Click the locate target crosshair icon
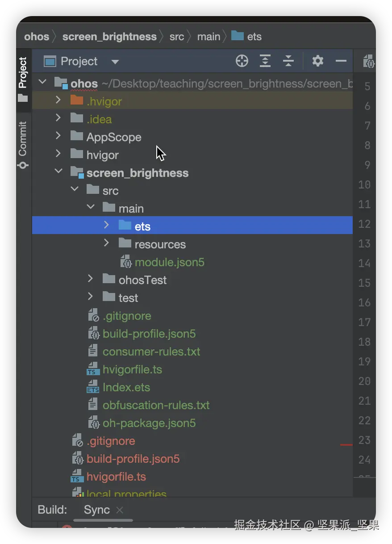 [242, 61]
